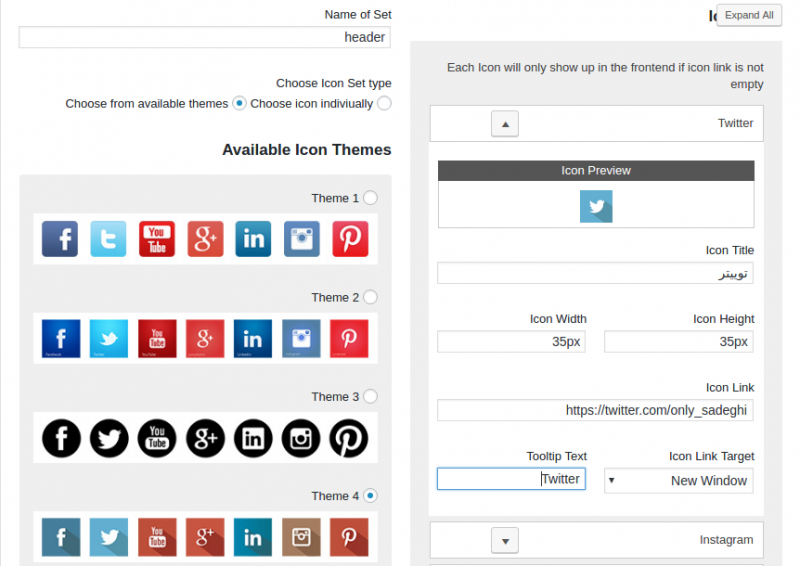Click the Icon Title input field
The height and width of the screenshot is (566, 800).
click(595, 274)
